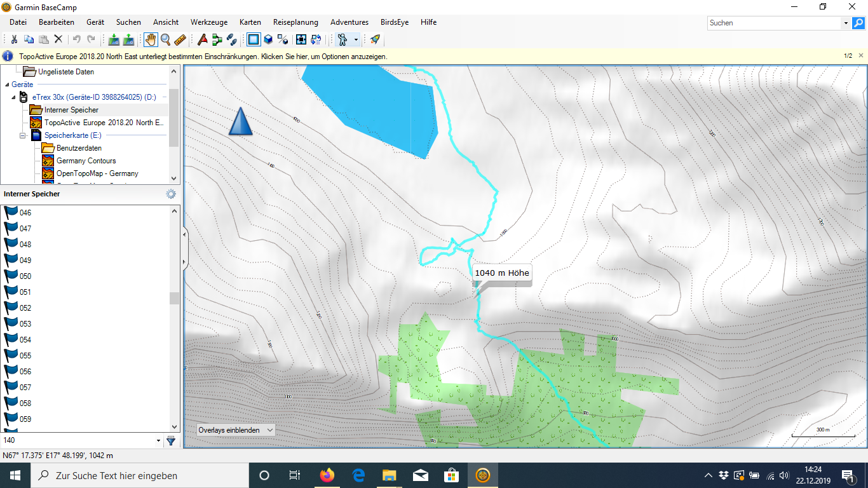Image resolution: width=868 pixels, height=488 pixels.
Task: Click the Adventures rocket icon
Action: point(375,39)
